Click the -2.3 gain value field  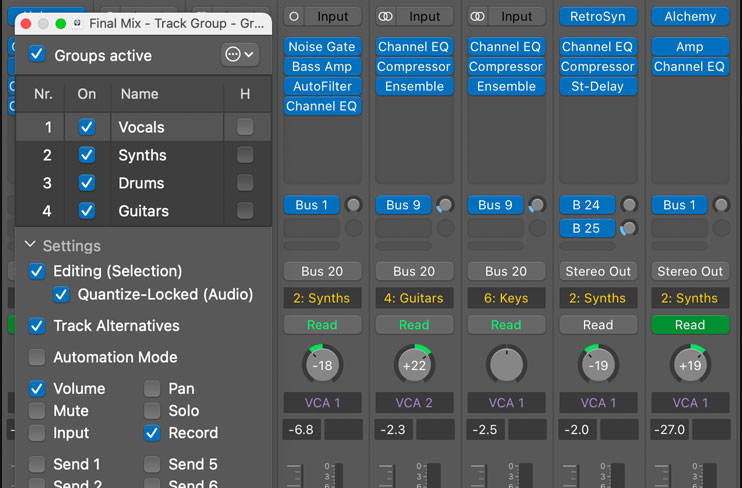394,430
